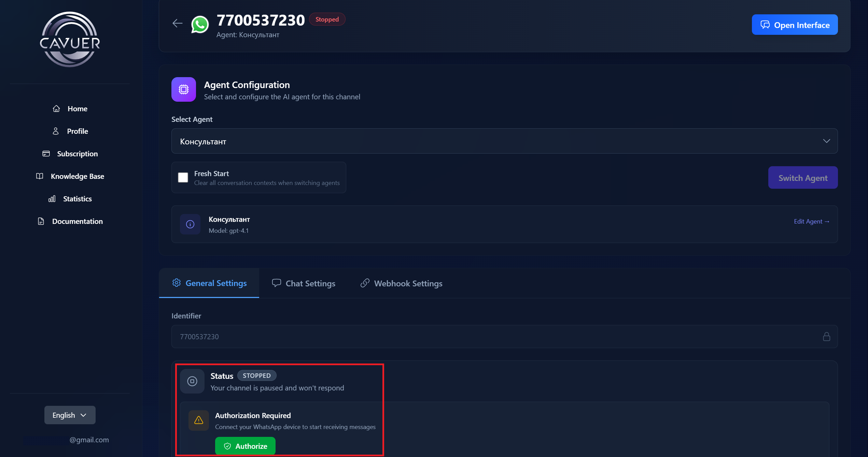Click the yellow warning triangle icon
The height and width of the screenshot is (457, 868).
[199, 420]
